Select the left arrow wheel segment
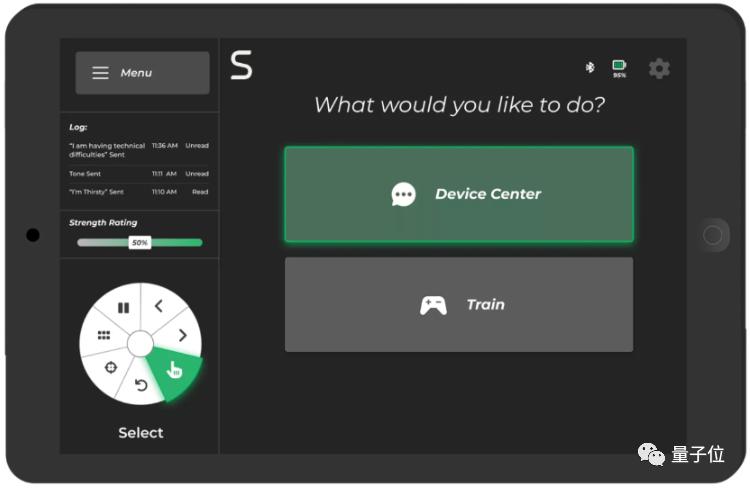 click(x=159, y=306)
